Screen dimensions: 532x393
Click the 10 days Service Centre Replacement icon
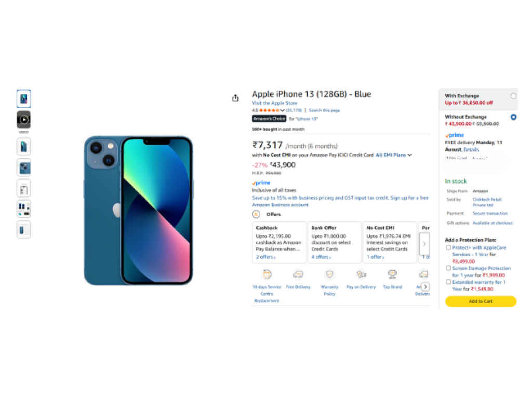tap(267, 274)
